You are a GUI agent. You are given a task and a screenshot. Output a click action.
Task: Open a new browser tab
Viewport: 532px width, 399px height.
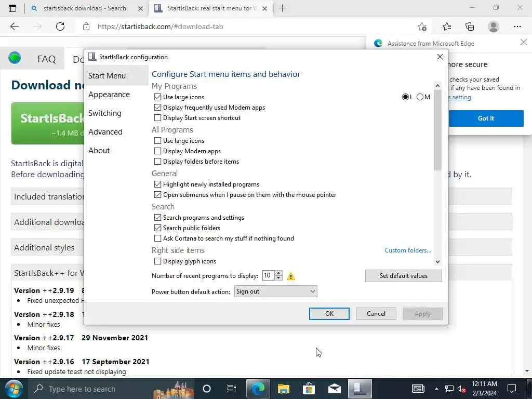click(282, 8)
